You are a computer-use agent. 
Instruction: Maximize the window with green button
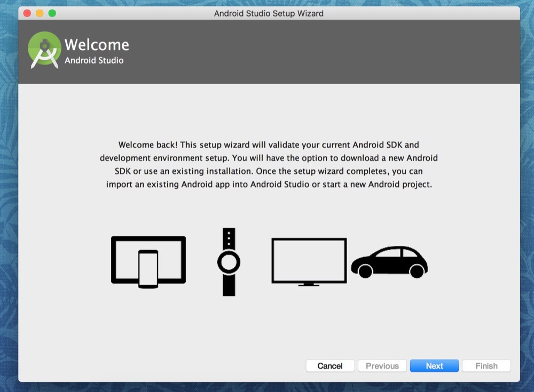coord(52,13)
